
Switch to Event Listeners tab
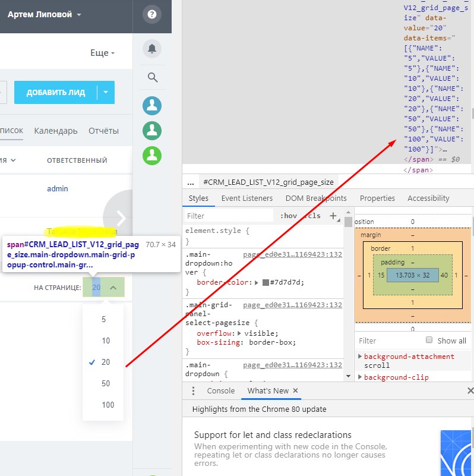pyautogui.click(x=247, y=198)
